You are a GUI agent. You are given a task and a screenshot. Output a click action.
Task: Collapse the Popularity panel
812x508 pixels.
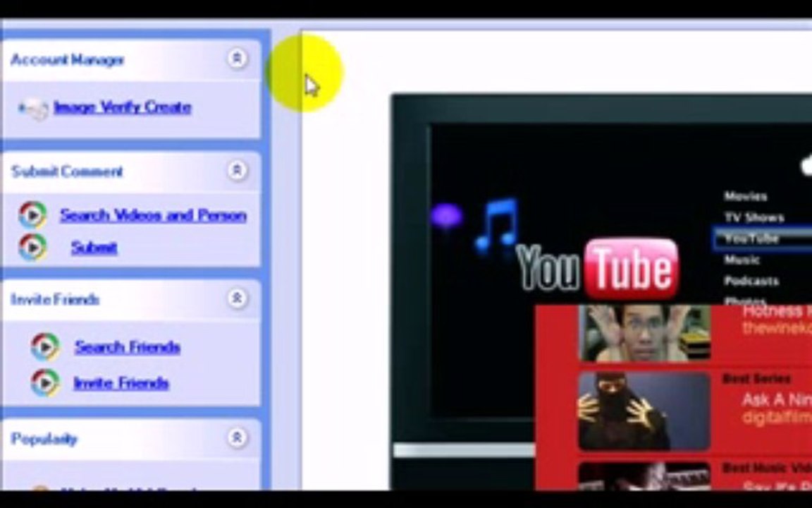point(237,438)
